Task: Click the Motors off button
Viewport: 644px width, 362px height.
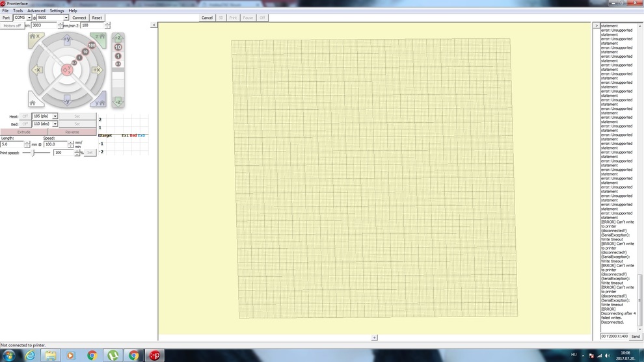Action: click(12, 25)
